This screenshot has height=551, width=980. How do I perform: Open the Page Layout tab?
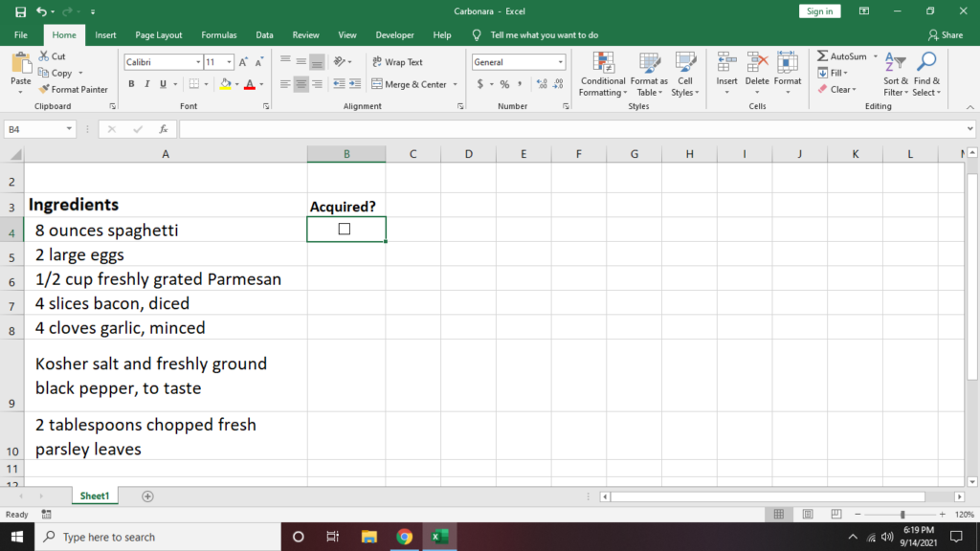[158, 35]
